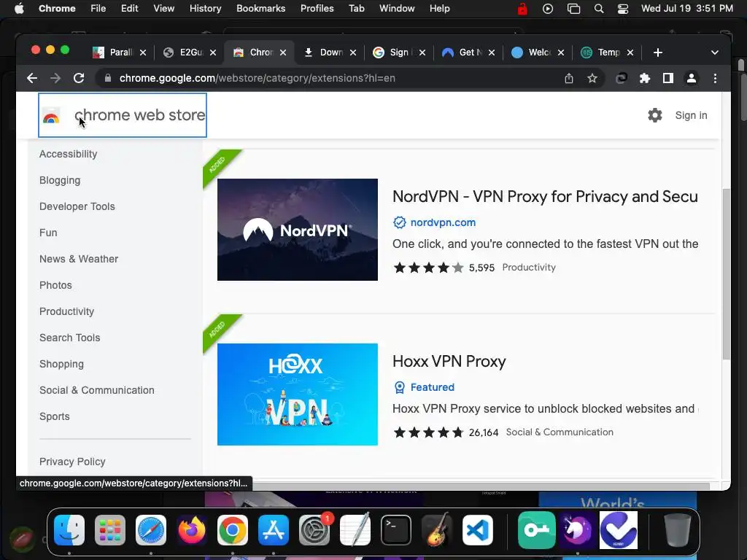Select the Photos category
747x560 pixels.
pyautogui.click(x=55, y=285)
